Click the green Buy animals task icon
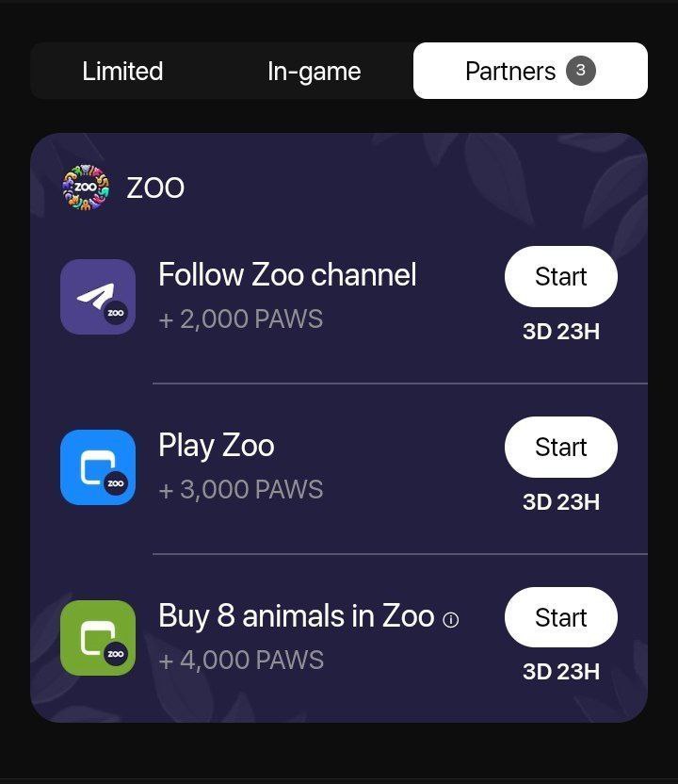This screenshot has width=678, height=784. click(x=98, y=638)
